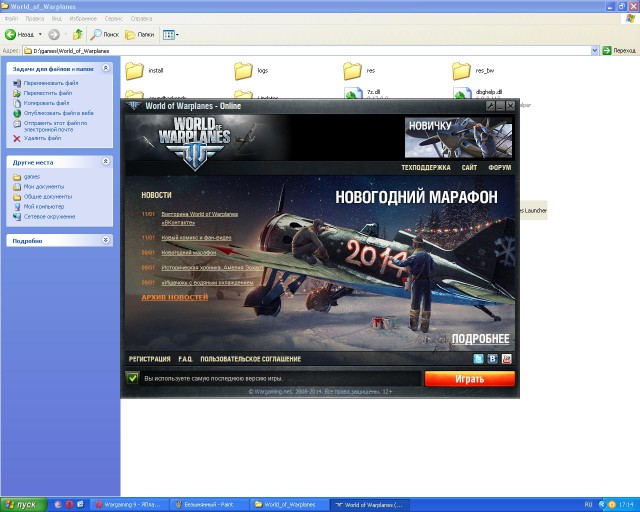
Task: Open the Правка menu
Action: (x=34, y=19)
